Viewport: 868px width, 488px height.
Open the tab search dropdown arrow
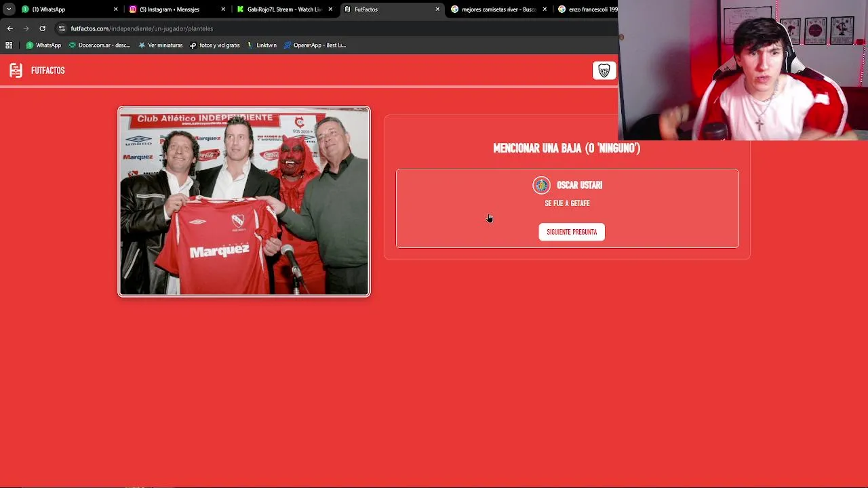pyautogui.click(x=8, y=9)
